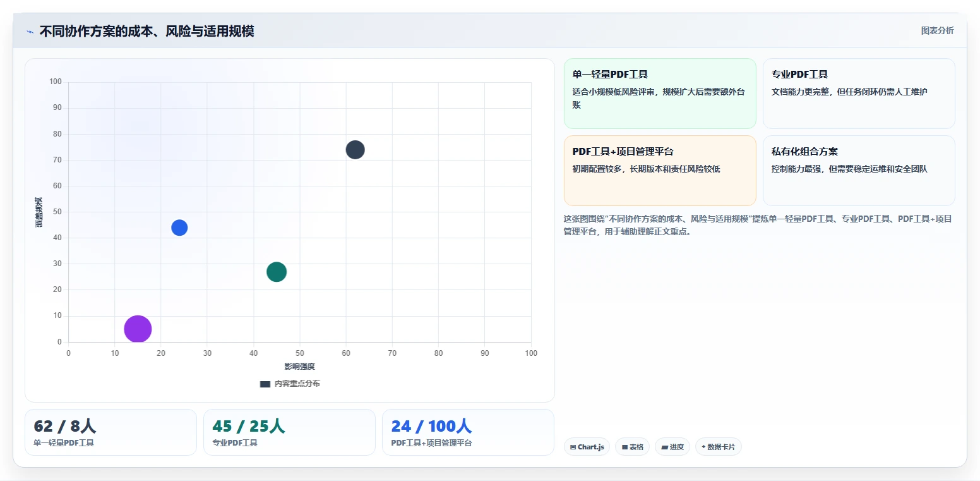Click the 62 / 8人 stat card
Viewport: 980px width, 481px height.
[x=111, y=432]
